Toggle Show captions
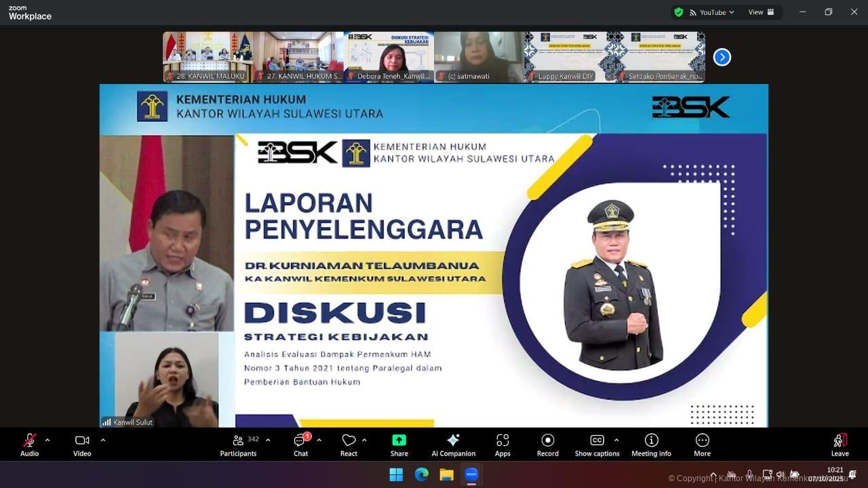The height and width of the screenshot is (488, 868). tap(597, 444)
